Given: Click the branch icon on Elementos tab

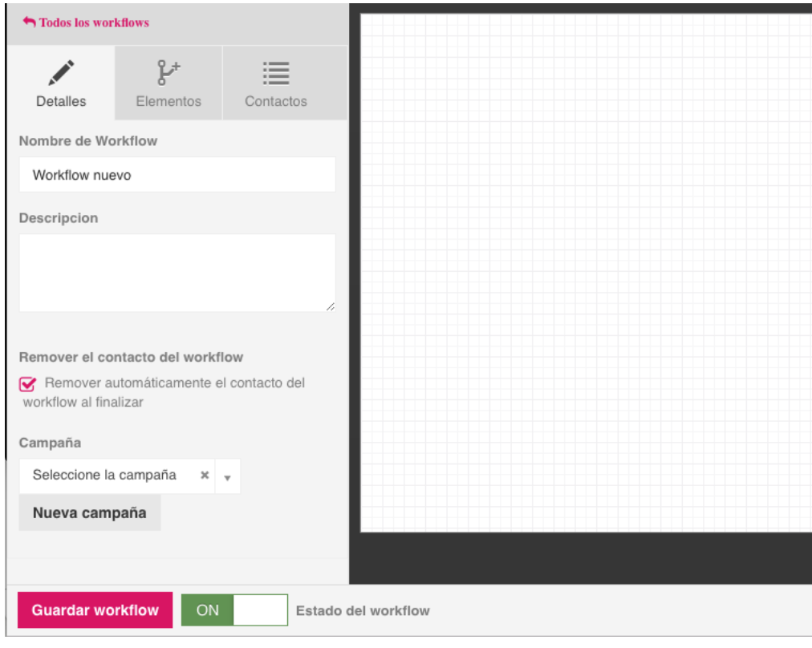Looking at the screenshot, I should [x=168, y=73].
